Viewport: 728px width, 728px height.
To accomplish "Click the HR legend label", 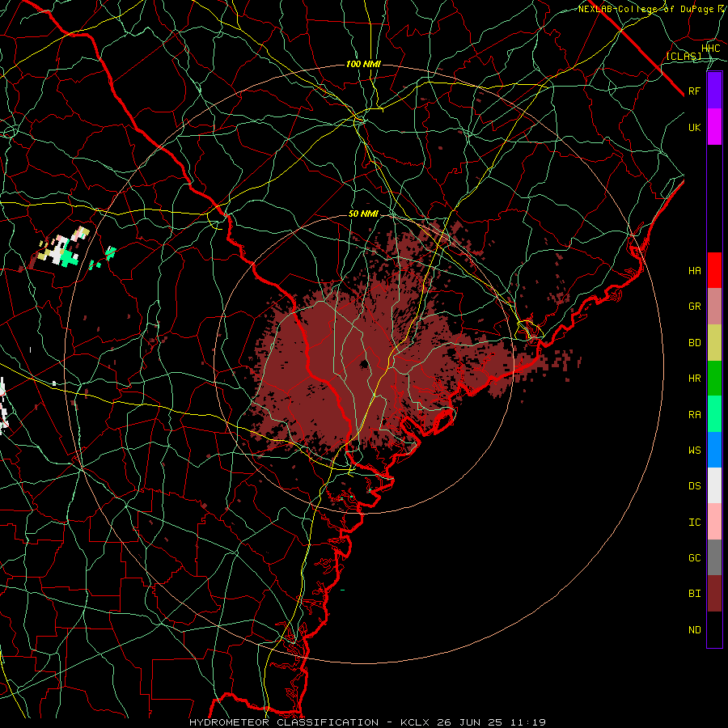I will 695,379.
